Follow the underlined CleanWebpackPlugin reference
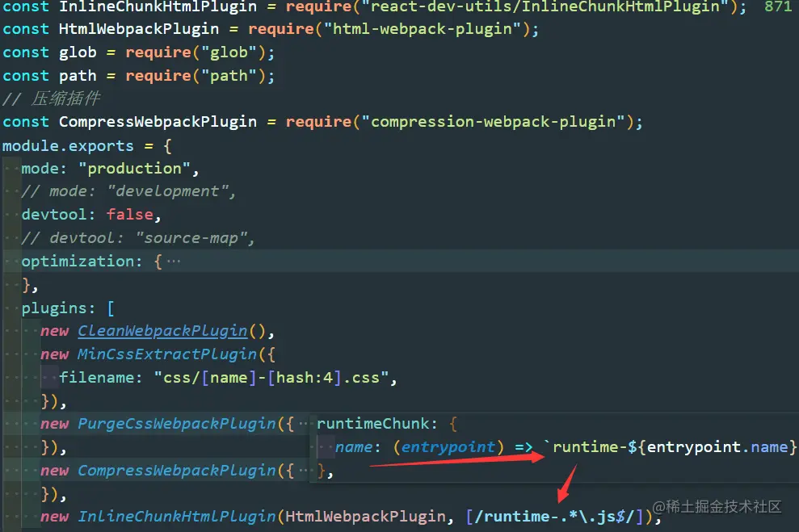Screen dimensions: 799x532 [162, 332]
